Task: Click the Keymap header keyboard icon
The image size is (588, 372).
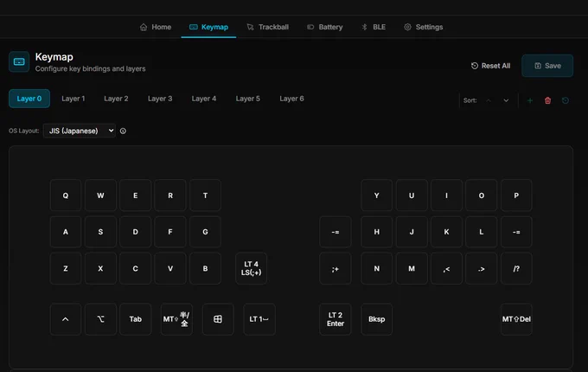Action: pyautogui.click(x=19, y=62)
